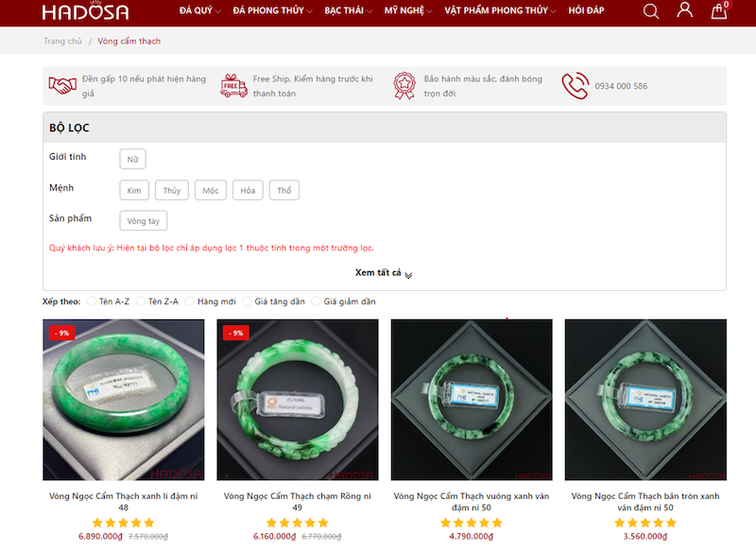Click the HADOSA logo
The width and height of the screenshot is (756, 549).
coord(85,12)
